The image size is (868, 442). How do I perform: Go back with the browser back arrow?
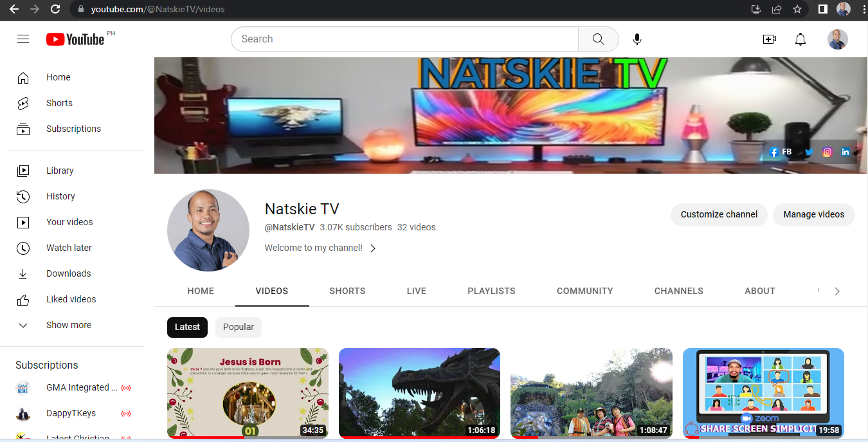tap(14, 9)
